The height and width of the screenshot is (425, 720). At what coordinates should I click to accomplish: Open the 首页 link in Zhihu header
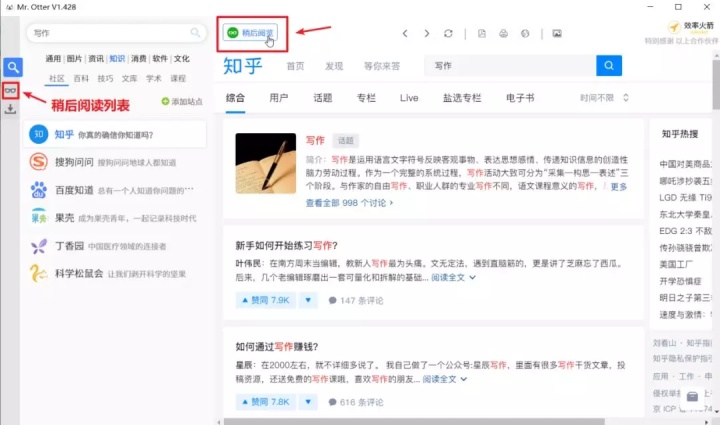(x=295, y=66)
